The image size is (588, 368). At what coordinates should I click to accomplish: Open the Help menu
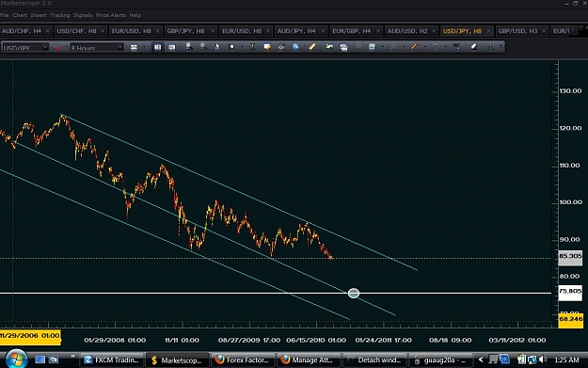(135, 15)
